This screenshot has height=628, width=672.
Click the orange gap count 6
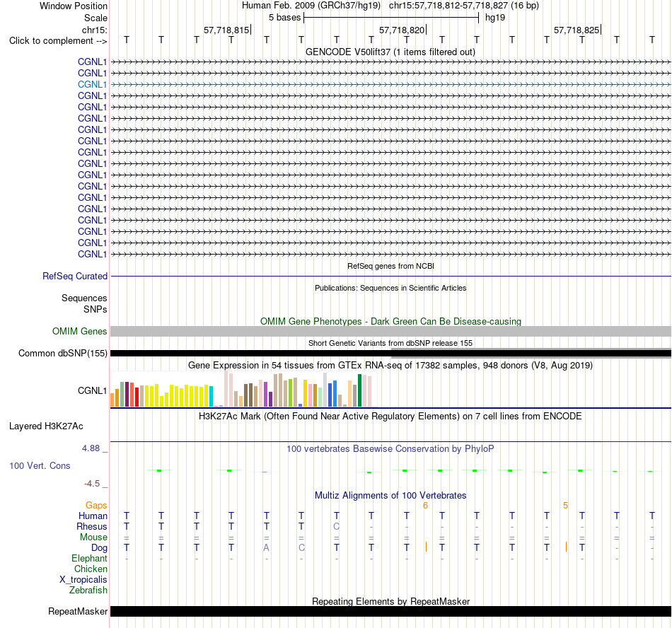tap(426, 506)
